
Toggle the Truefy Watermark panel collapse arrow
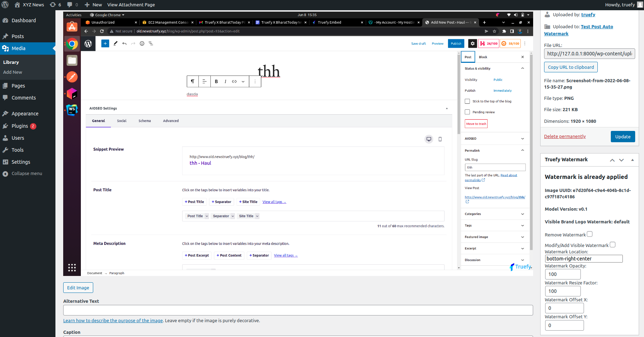pos(632,160)
